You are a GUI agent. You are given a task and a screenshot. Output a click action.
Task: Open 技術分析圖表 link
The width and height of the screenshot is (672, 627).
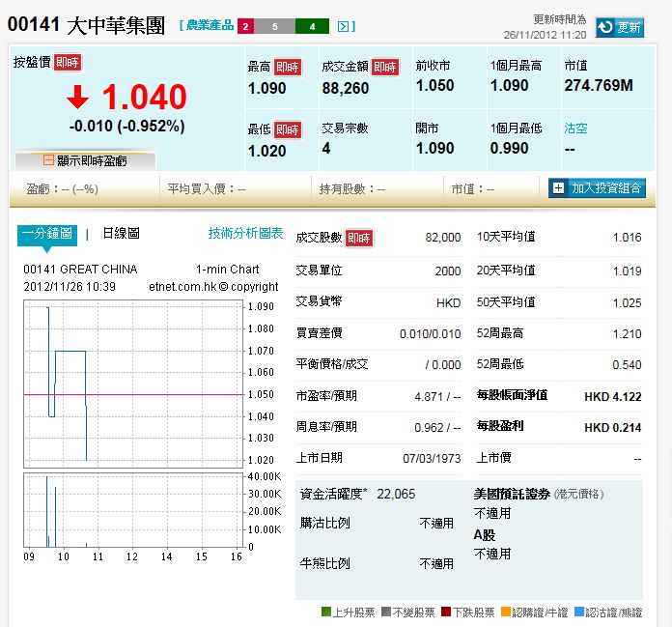(245, 233)
